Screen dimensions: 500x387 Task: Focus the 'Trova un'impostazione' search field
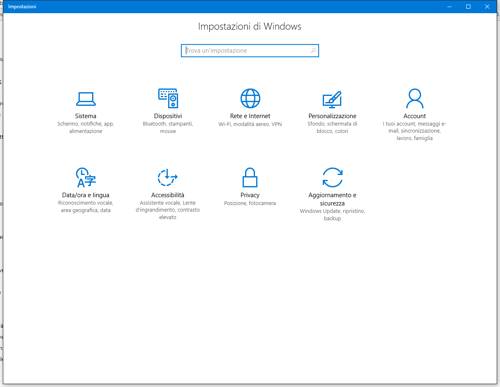pyautogui.click(x=250, y=51)
